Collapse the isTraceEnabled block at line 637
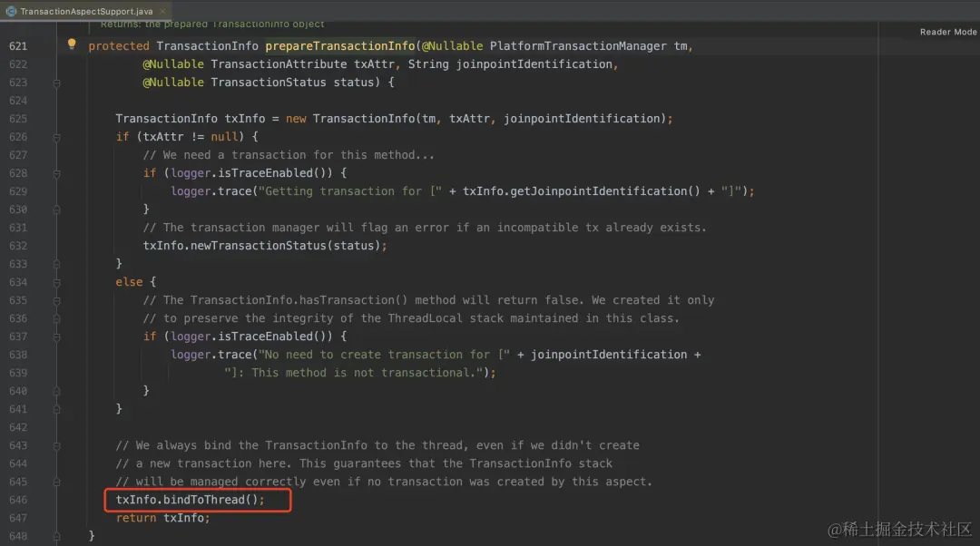This screenshot has height=546, width=980. pos(56,336)
